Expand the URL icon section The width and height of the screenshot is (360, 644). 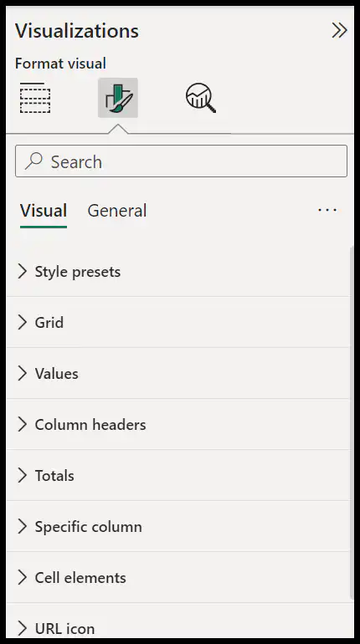pyautogui.click(x=178, y=622)
